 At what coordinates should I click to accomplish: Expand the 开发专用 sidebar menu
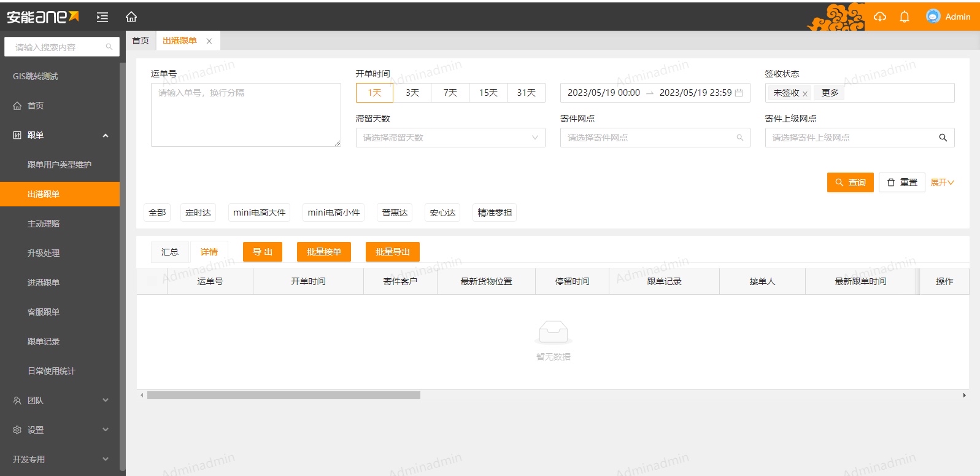60,459
